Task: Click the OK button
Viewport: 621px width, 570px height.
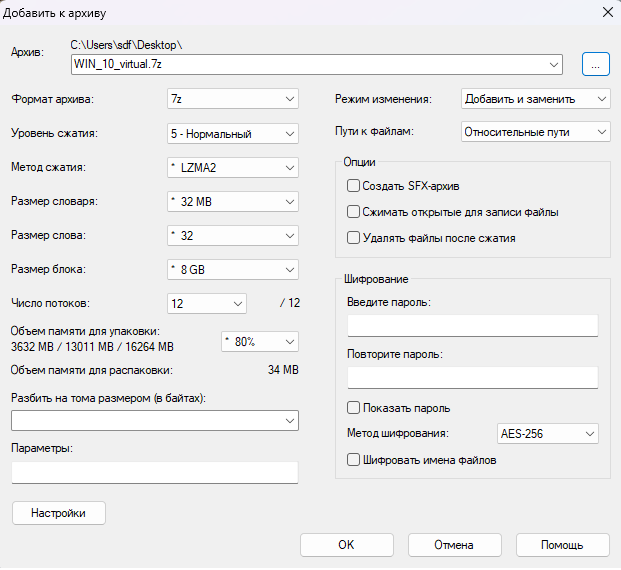Action: point(346,545)
